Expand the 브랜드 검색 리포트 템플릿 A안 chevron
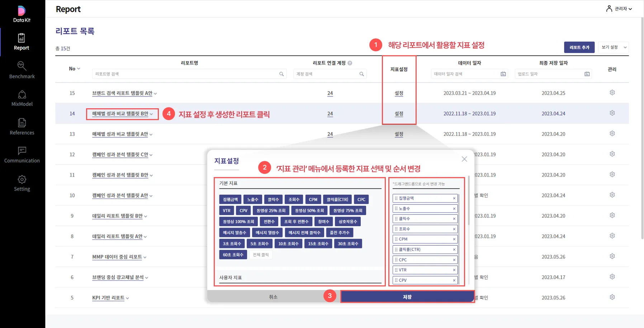The image size is (644, 328). (155, 94)
